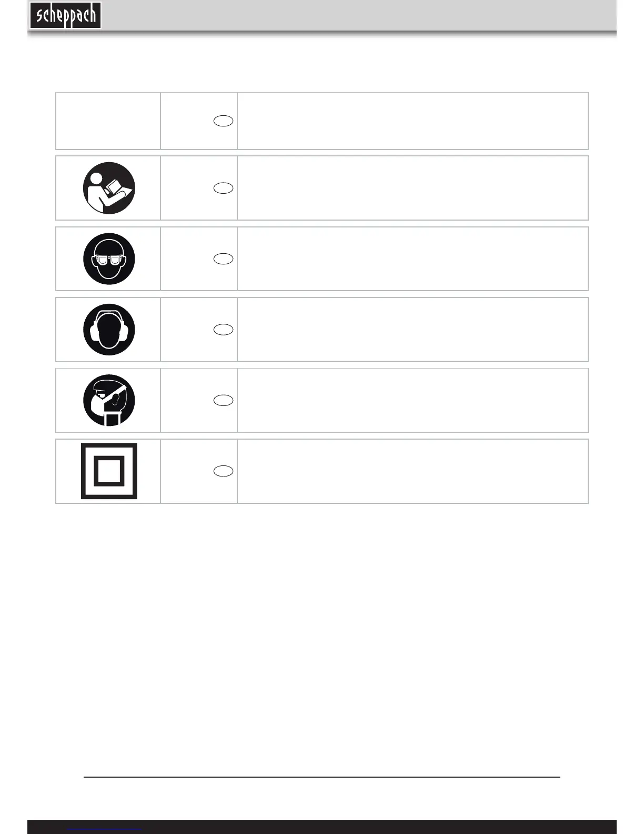The image size is (644, 834).
Task: Click description cell of ear protection row
Action: (412, 330)
